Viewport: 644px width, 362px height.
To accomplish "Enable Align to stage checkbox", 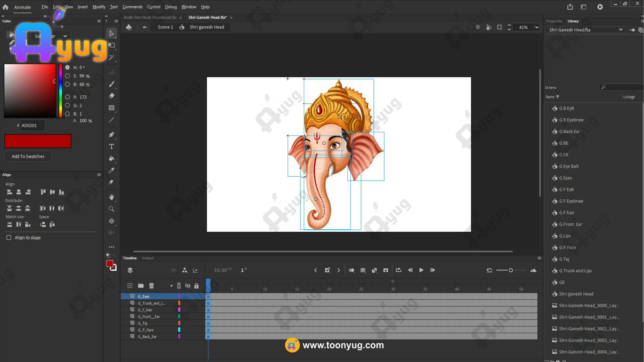I will point(9,238).
